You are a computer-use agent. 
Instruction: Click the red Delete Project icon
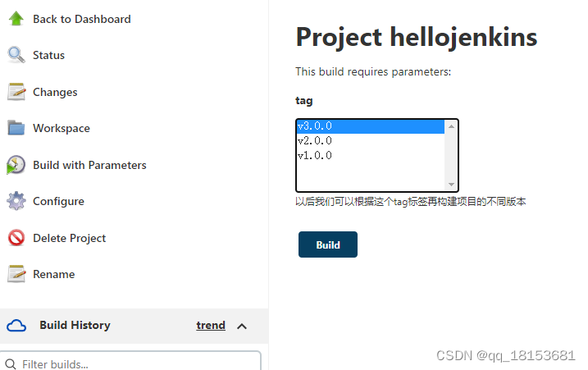(x=16, y=238)
